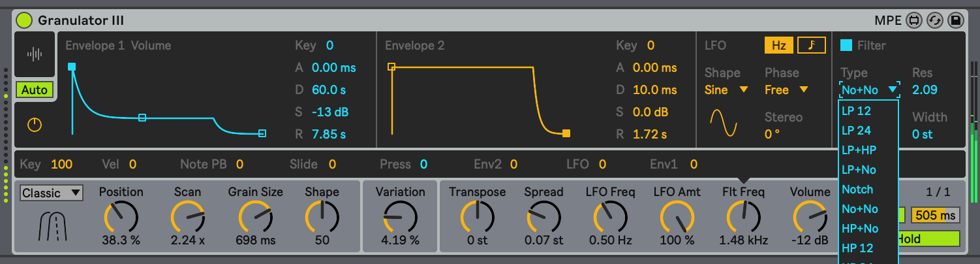The width and height of the screenshot is (980, 264).
Task: Click the show/hide macro controls icon
Action: tap(914, 21)
